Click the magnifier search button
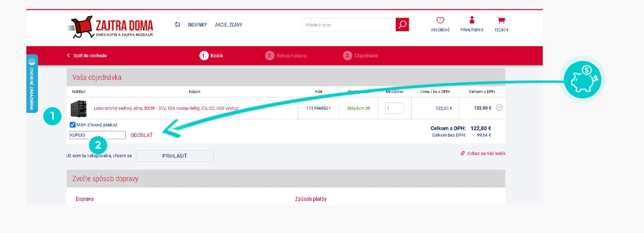 [x=403, y=25]
